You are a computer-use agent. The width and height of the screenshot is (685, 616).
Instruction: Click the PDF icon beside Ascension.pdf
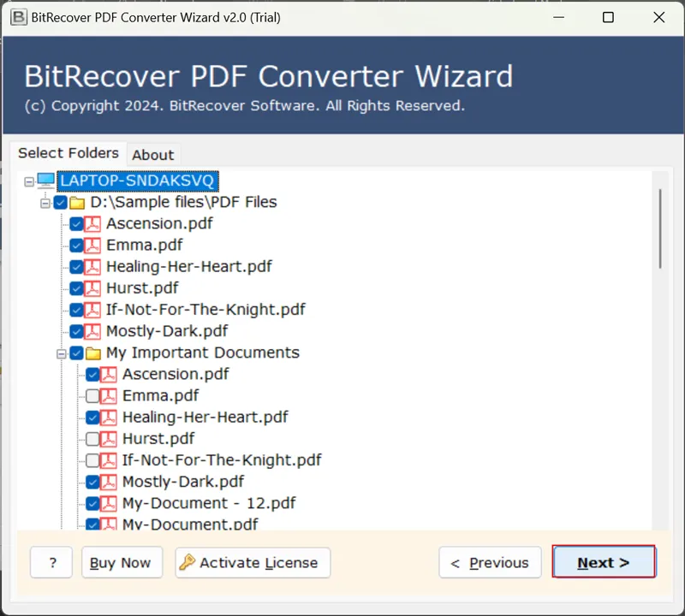coord(92,223)
